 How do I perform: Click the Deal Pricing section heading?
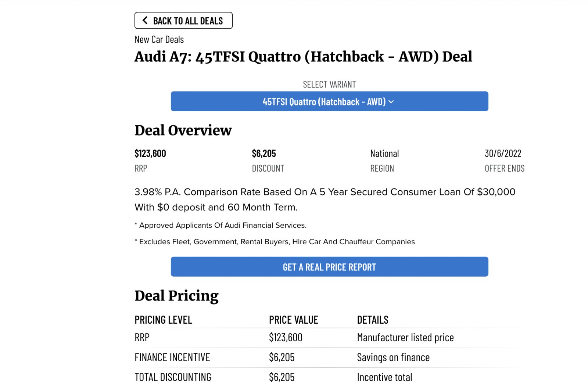[x=177, y=296]
